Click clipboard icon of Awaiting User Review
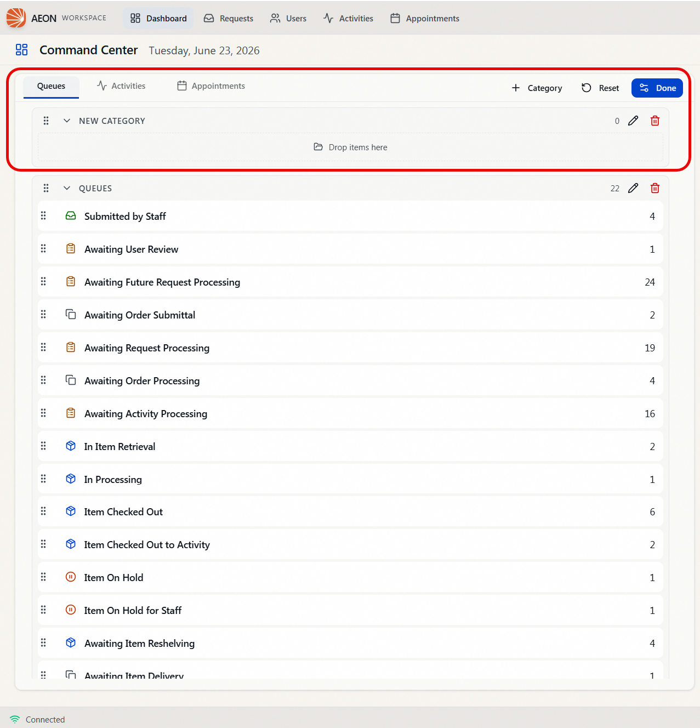The width and height of the screenshot is (700, 728). tap(71, 249)
